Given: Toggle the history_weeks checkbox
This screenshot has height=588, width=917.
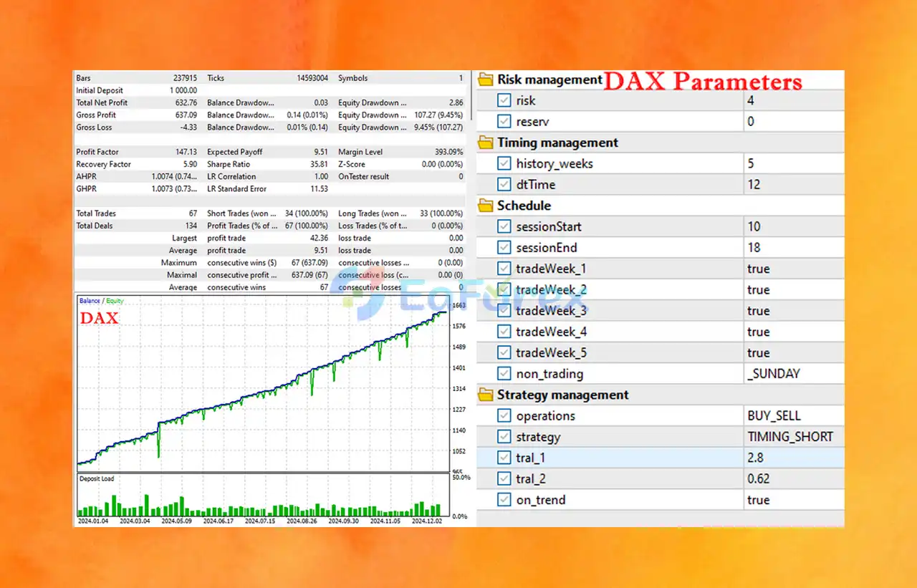Looking at the screenshot, I should [x=504, y=164].
